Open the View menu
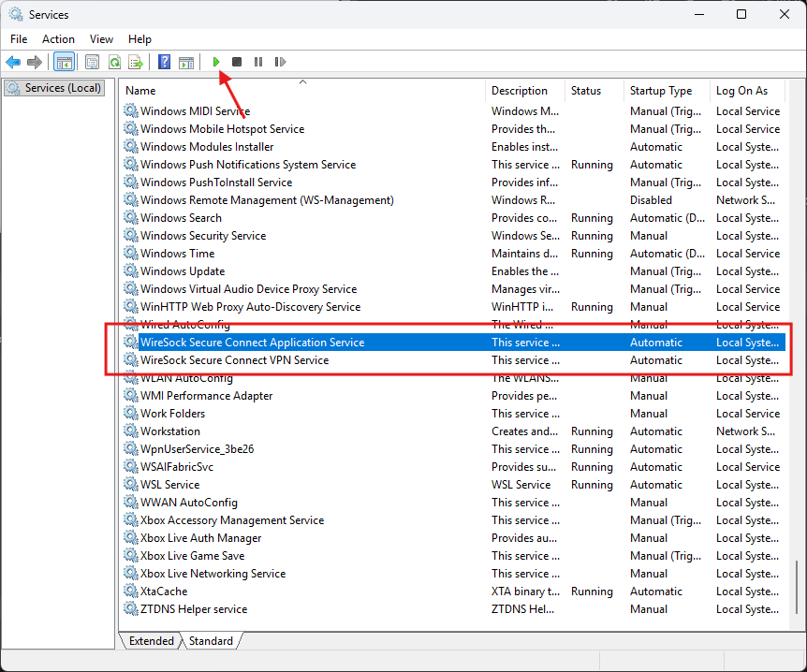The width and height of the screenshot is (807, 672). (100, 39)
